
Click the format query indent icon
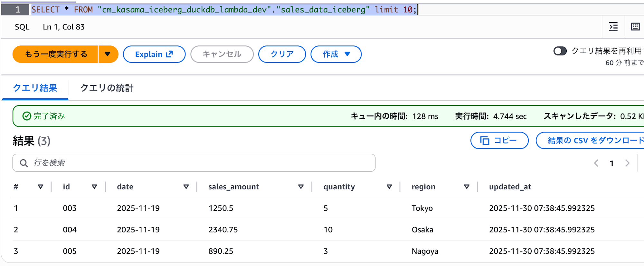click(x=613, y=27)
